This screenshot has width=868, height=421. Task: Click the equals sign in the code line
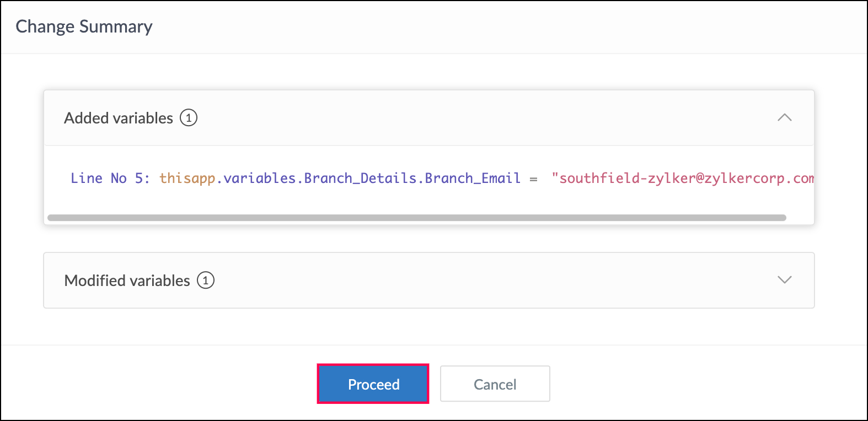(x=533, y=179)
